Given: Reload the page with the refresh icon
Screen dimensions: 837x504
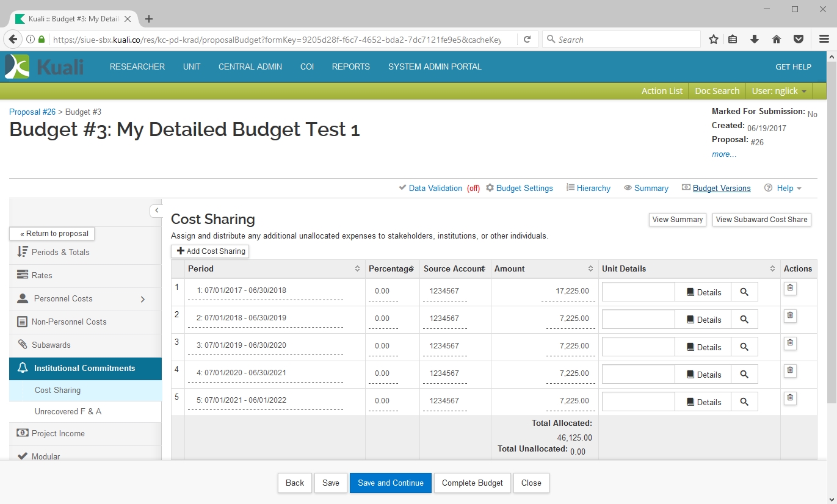Looking at the screenshot, I should [x=527, y=40].
